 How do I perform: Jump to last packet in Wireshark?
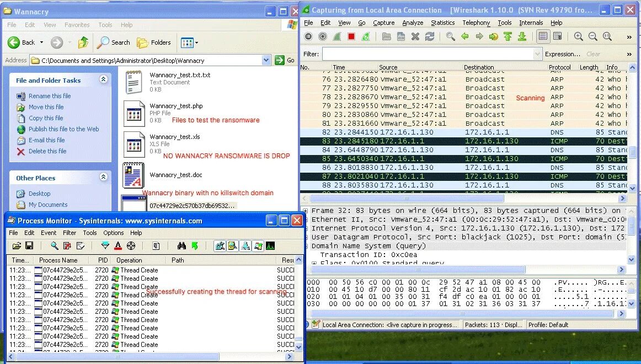522,37
